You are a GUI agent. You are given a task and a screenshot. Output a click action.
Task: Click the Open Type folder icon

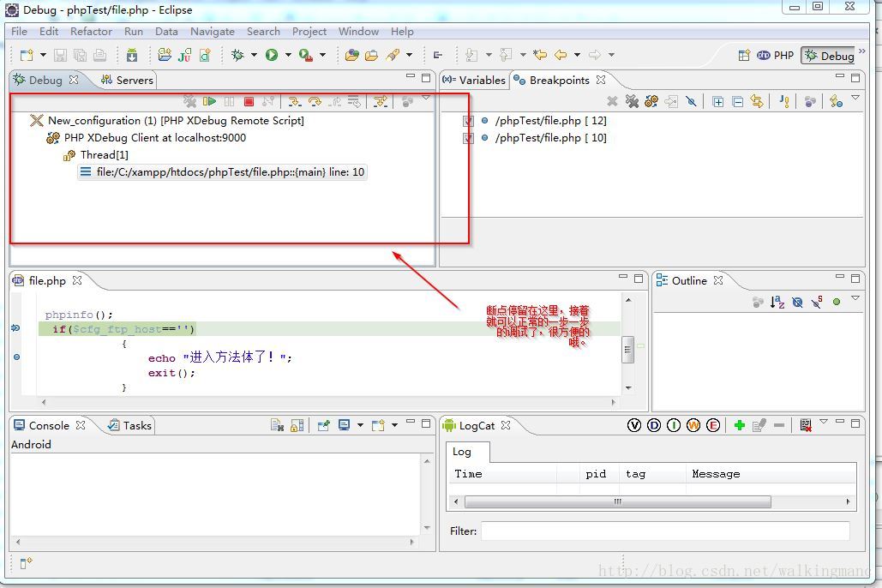click(x=351, y=55)
